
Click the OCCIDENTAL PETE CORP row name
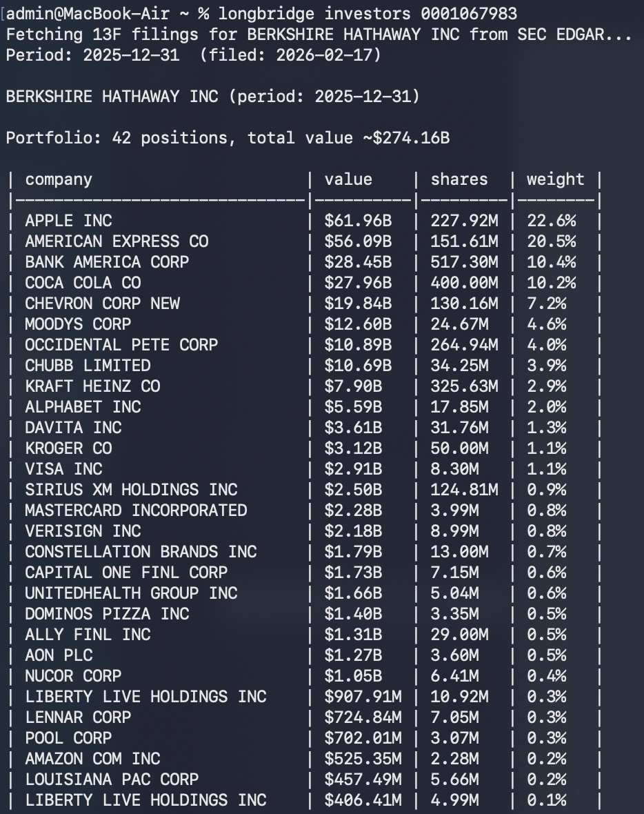[x=121, y=345]
